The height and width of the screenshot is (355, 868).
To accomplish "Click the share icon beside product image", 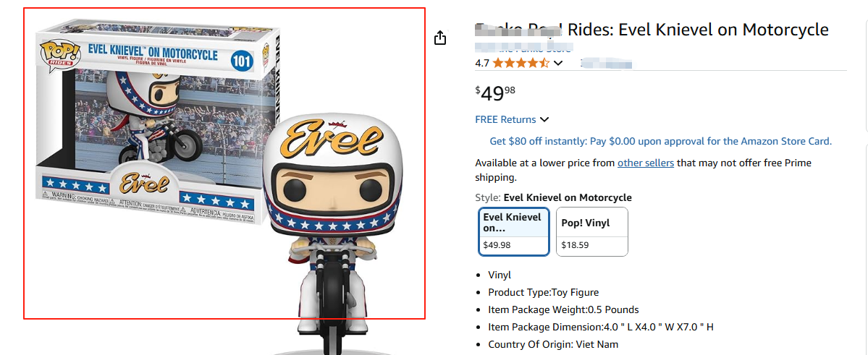I will point(440,38).
